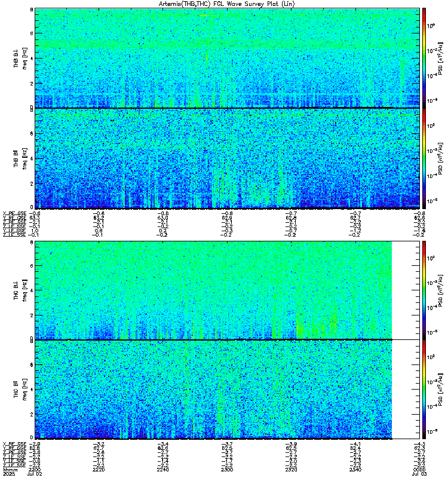Click the 2 Hz tick label on the THC B⊥ axis

[32, 315]
